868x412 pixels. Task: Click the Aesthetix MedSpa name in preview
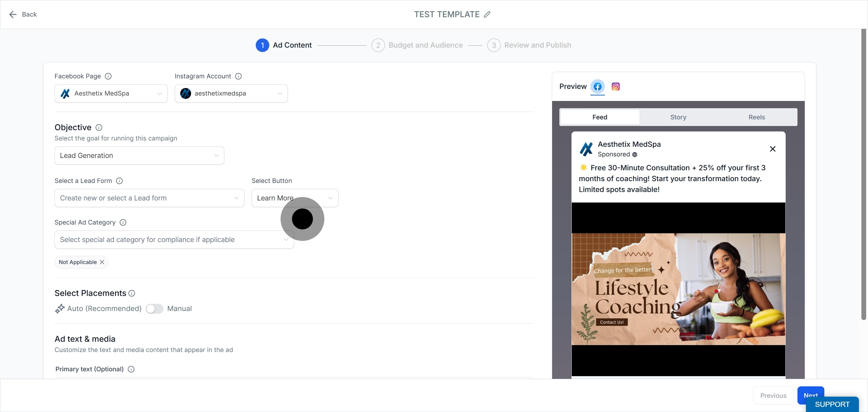[629, 144]
